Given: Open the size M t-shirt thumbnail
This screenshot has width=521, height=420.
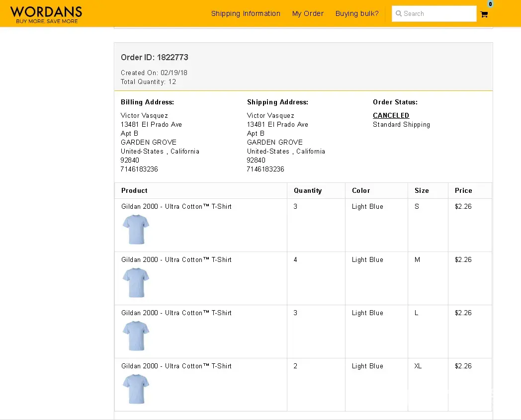Looking at the screenshot, I should click(x=136, y=282).
